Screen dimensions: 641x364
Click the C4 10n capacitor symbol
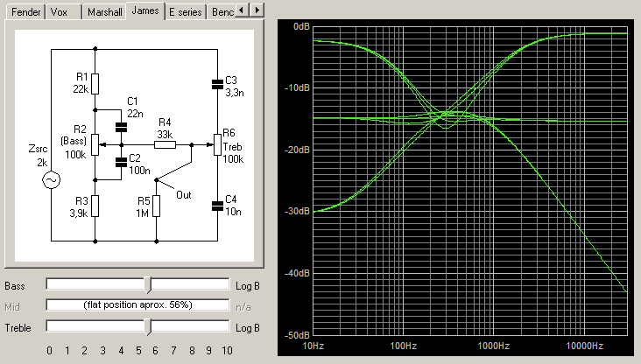pos(217,206)
